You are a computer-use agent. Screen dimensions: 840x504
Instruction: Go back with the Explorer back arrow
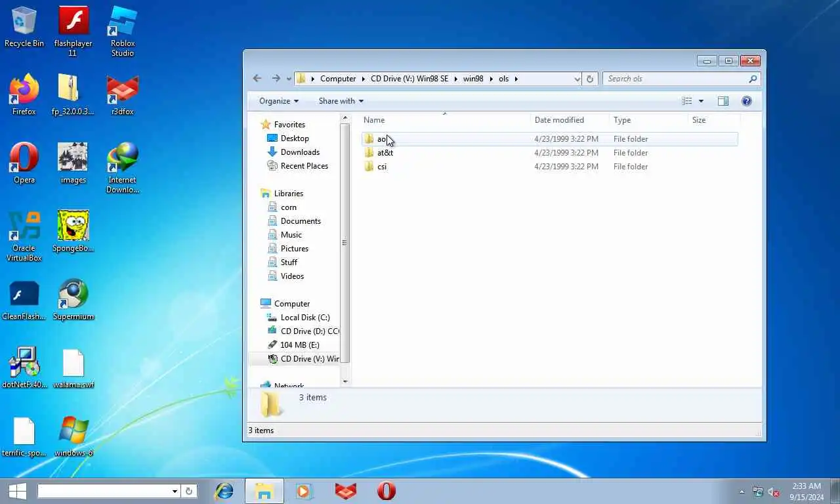(257, 79)
